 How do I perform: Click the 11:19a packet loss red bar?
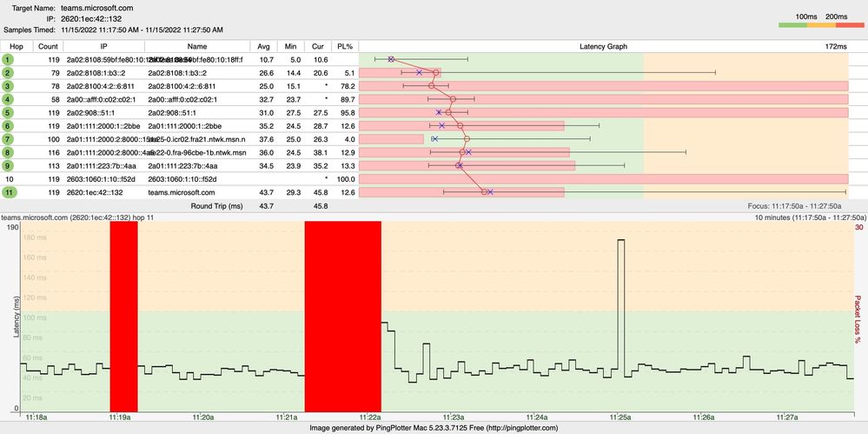(x=123, y=316)
